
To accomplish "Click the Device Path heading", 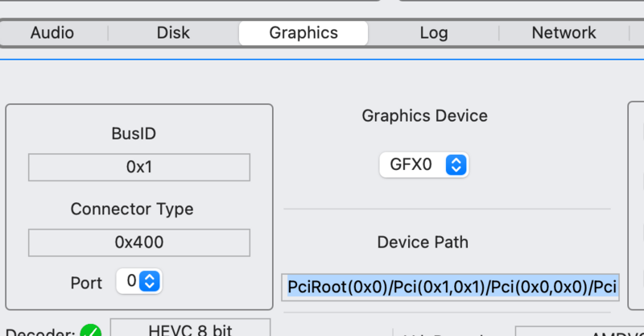I will point(423,242).
